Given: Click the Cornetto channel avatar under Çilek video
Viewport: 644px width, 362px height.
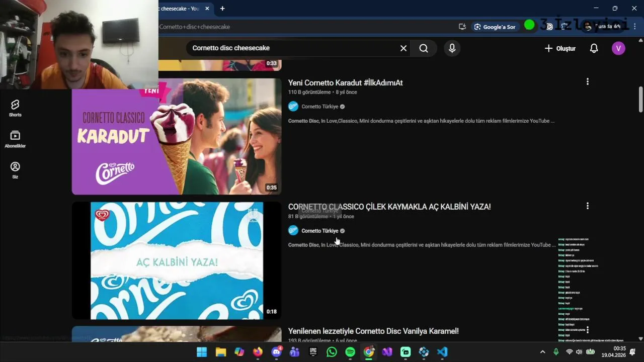Looking at the screenshot, I should point(293,231).
